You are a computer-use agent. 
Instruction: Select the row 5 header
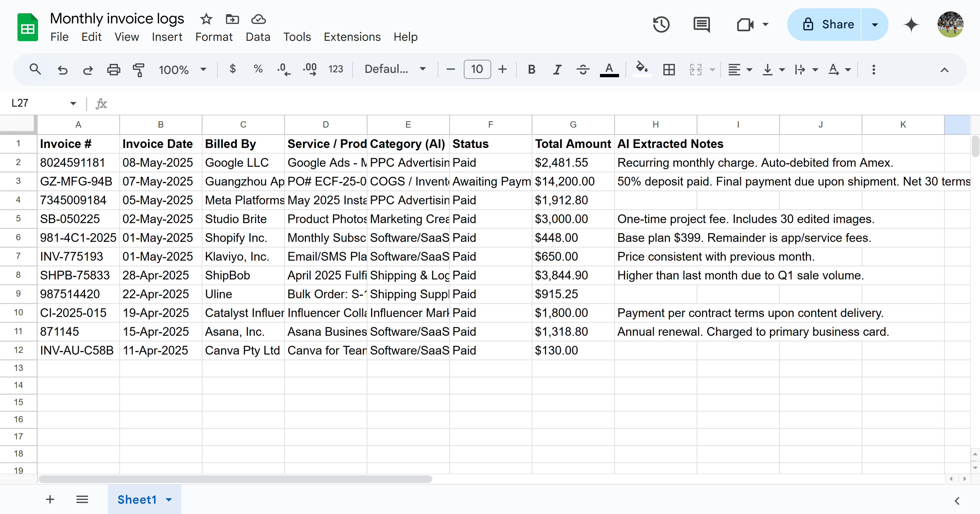[x=18, y=219]
